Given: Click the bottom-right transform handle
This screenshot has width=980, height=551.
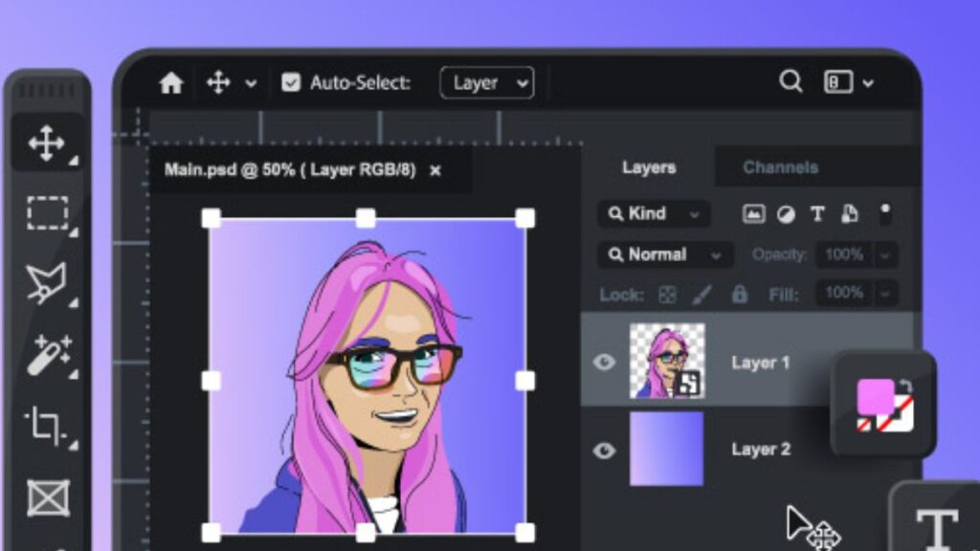Looking at the screenshot, I should coord(525,533).
